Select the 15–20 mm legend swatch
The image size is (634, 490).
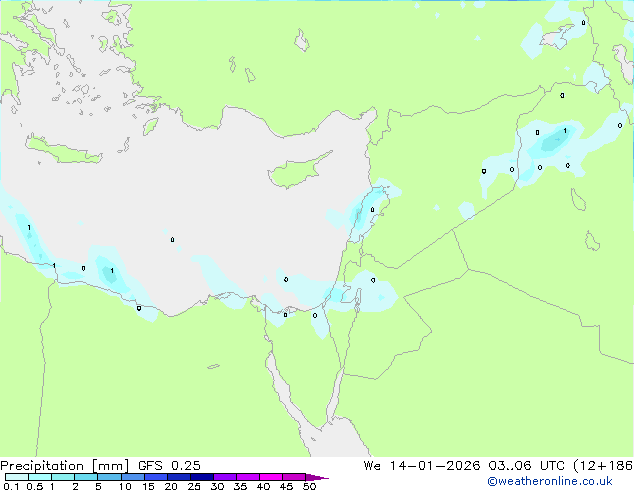tap(156, 477)
